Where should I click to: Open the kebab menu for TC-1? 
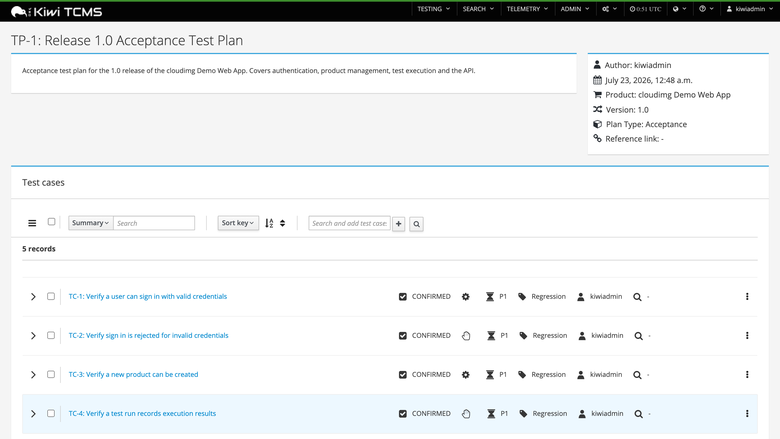tap(747, 296)
